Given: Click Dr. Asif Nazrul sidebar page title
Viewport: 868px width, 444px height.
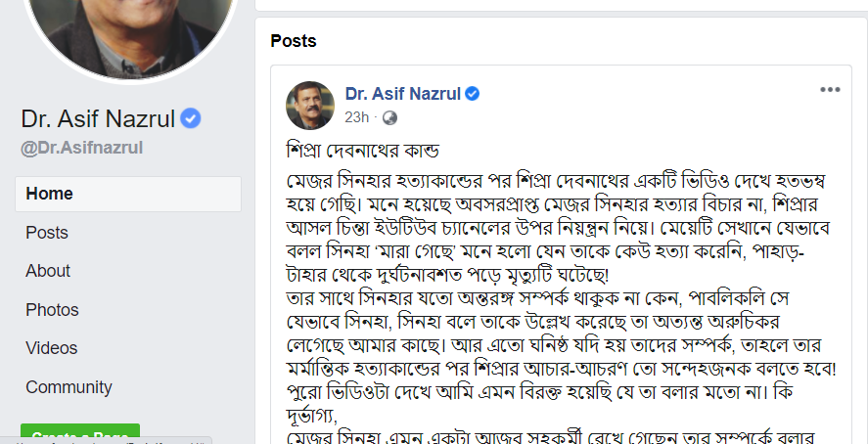Looking at the screenshot, I should pyautogui.click(x=98, y=119).
